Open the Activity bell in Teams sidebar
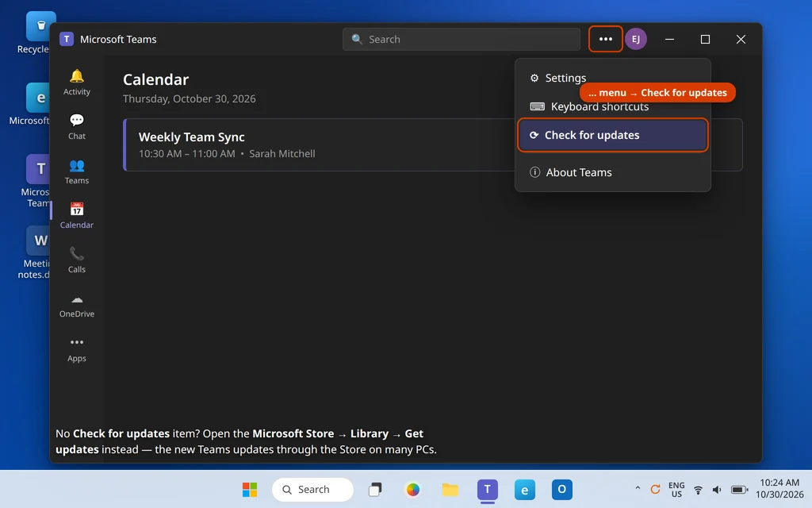The image size is (812, 508). pyautogui.click(x=77, y=82)
